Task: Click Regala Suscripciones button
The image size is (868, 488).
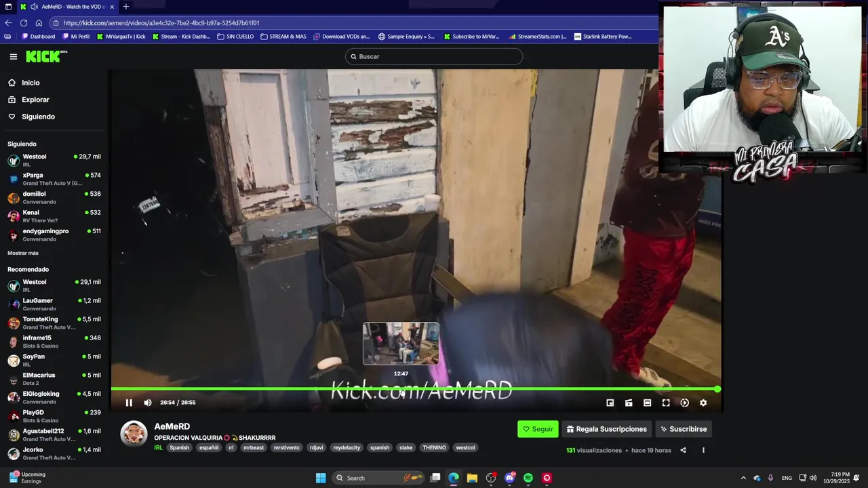Action: (606, 429)
